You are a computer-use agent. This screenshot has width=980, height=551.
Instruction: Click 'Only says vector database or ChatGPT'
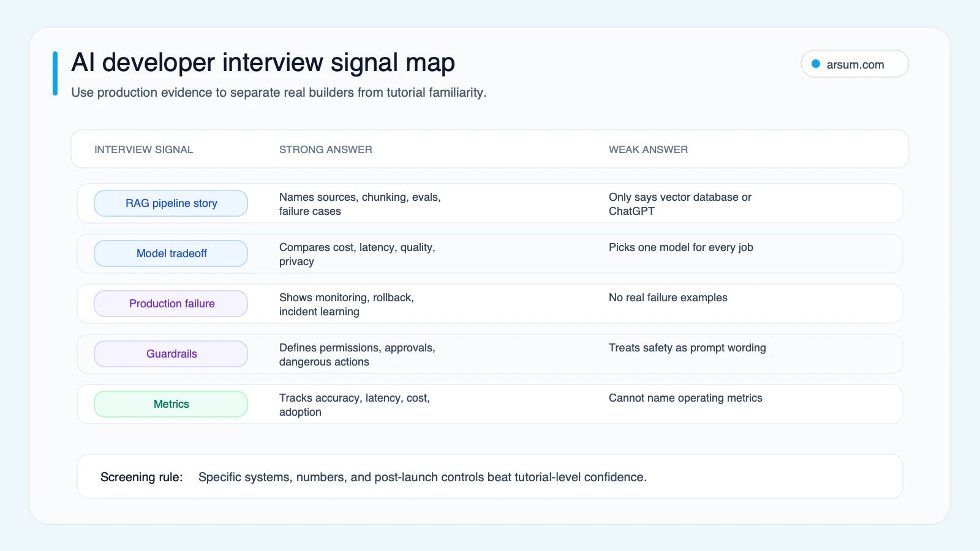(x=680, y=204)
